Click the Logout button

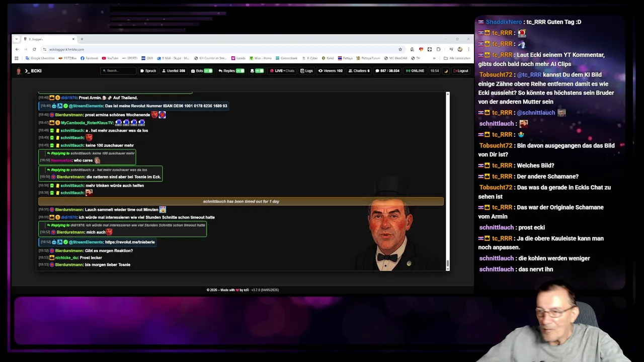click(461, 71)
